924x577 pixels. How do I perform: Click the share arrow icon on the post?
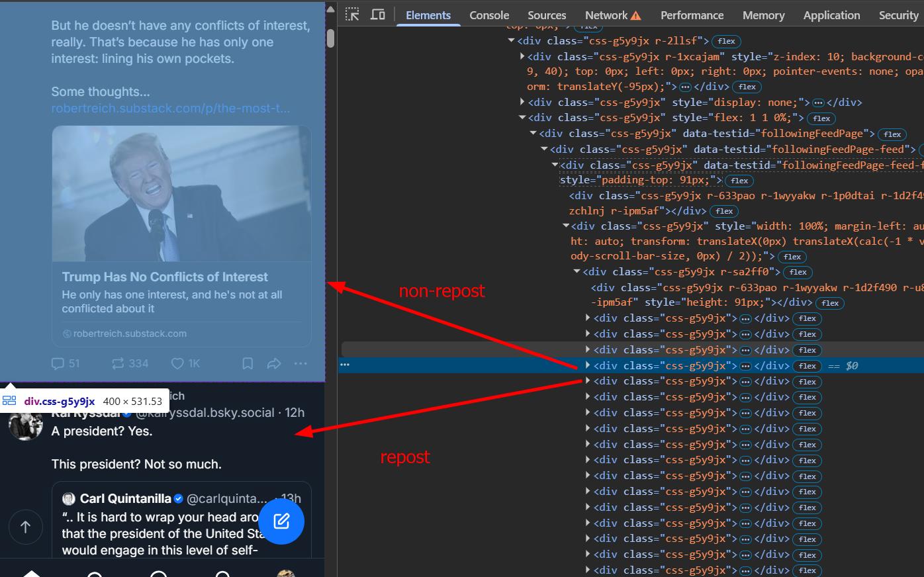[x=274, y=363]
